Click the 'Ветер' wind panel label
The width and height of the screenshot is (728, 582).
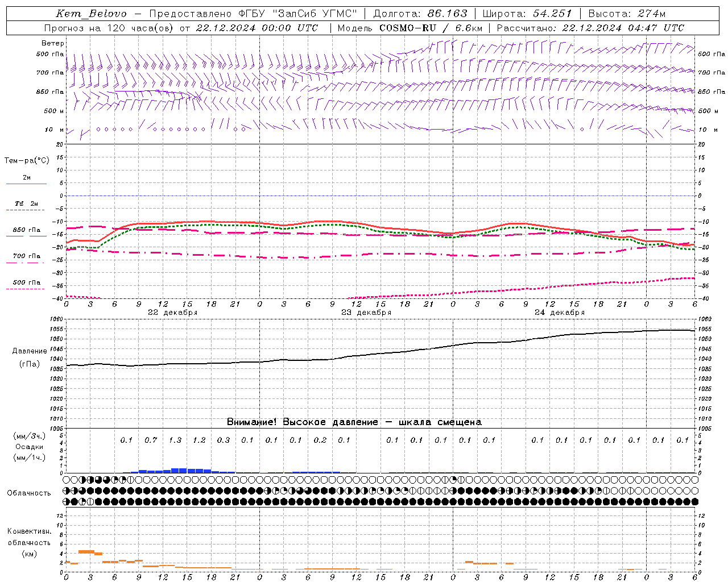53,43
